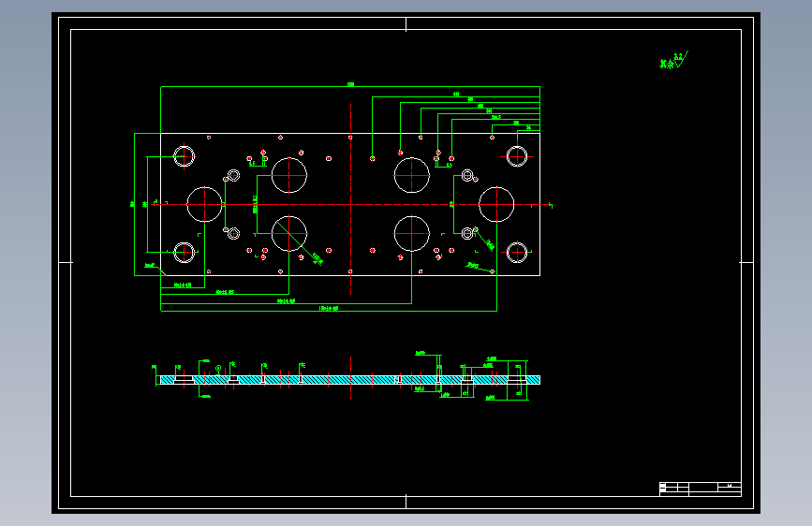Select the hatched section view of the plate
The image size is (812, 526).
350,380
